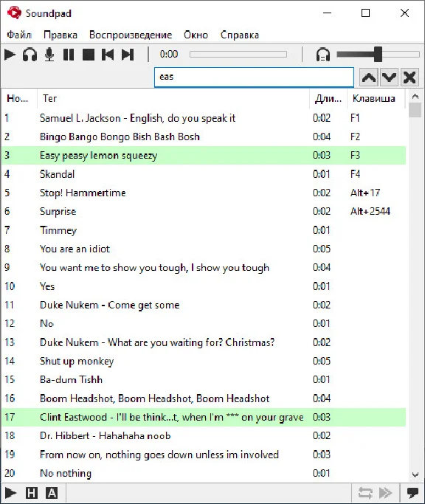Skip to next sound in toolbar
425x504 pixels.
click(x=128, y=55)
